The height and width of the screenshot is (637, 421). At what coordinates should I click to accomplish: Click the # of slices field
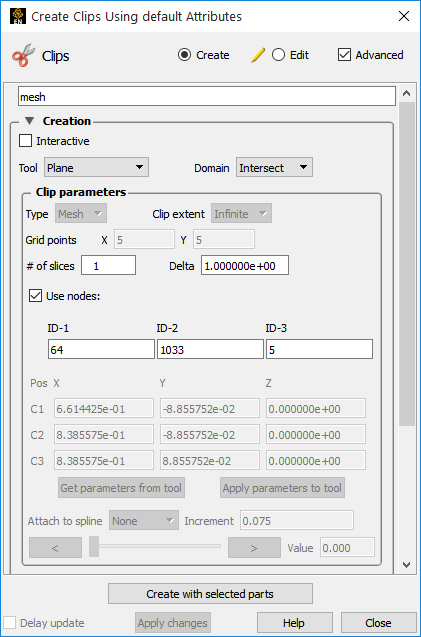(x=109, y=266)
